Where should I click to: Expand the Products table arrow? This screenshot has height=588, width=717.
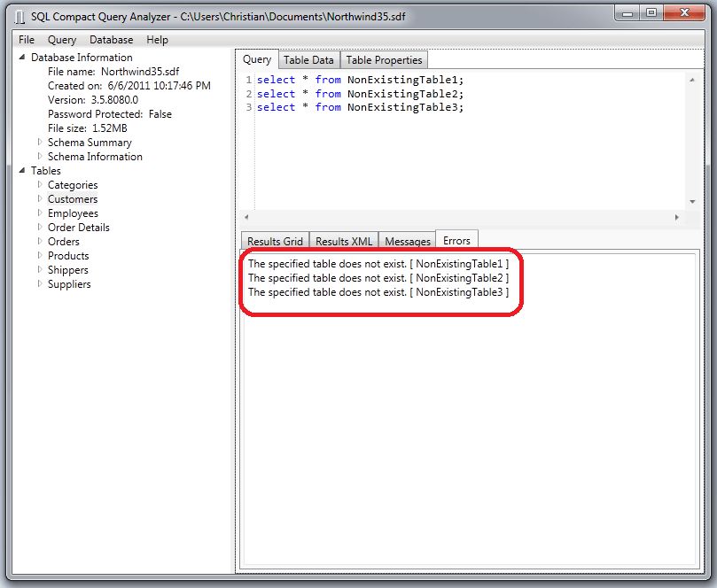40,255
